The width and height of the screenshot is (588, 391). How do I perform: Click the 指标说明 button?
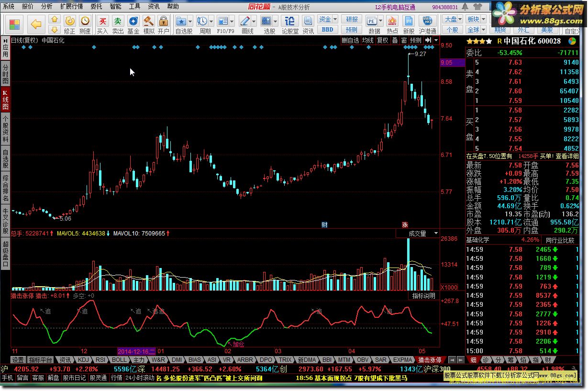pyautogui.click(x=424, y=296)
